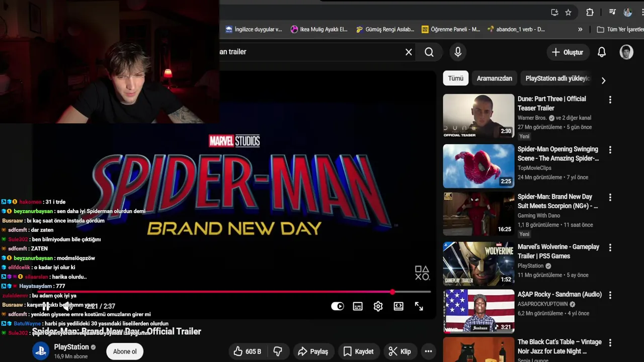Open options menu for Marvel's Wolverine trailer
The image size is (644, 362).
tap(610, 248)
